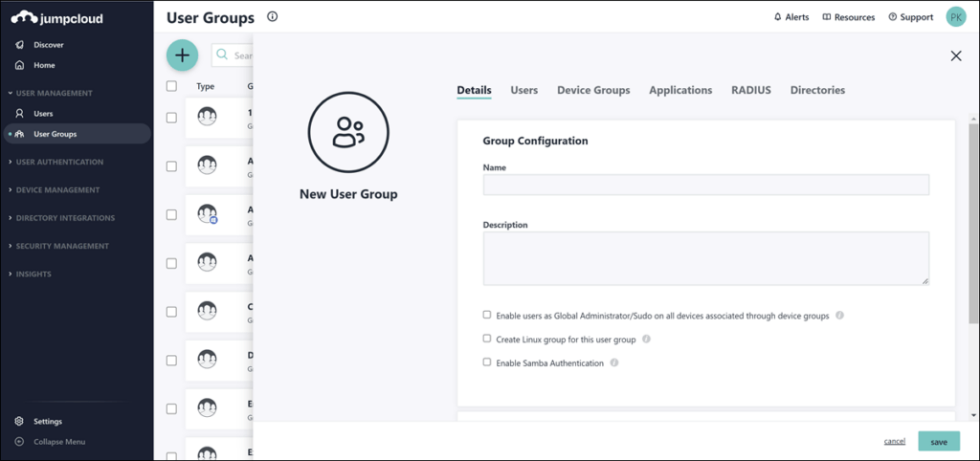Click into the Name input field
The height and width of the screenshot is (461, 980).
pyautogui.click(x=705, y=185)
